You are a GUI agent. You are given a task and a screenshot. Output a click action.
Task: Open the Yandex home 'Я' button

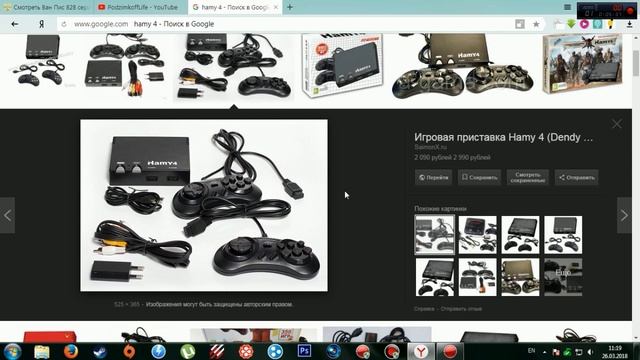[41, 24]
